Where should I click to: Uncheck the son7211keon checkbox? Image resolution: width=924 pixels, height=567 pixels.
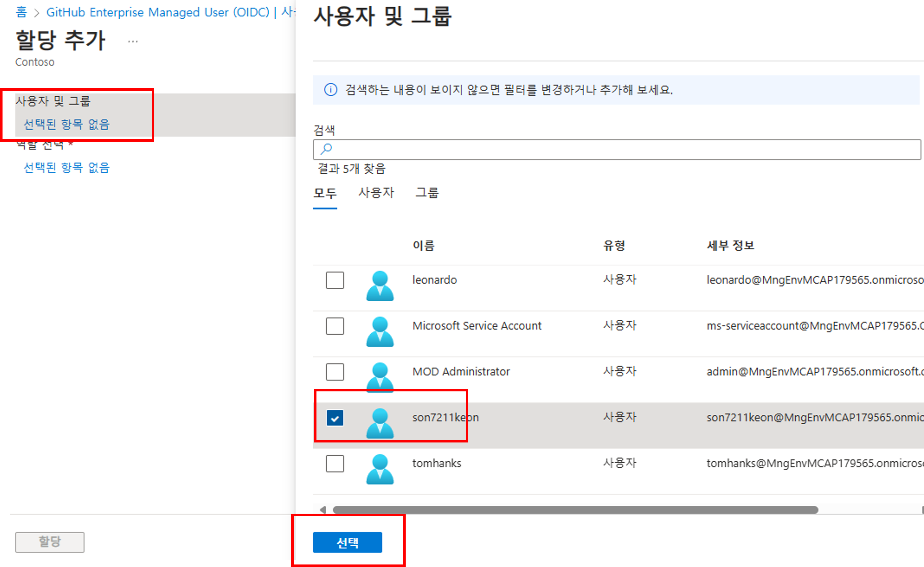tap(335, 418)
